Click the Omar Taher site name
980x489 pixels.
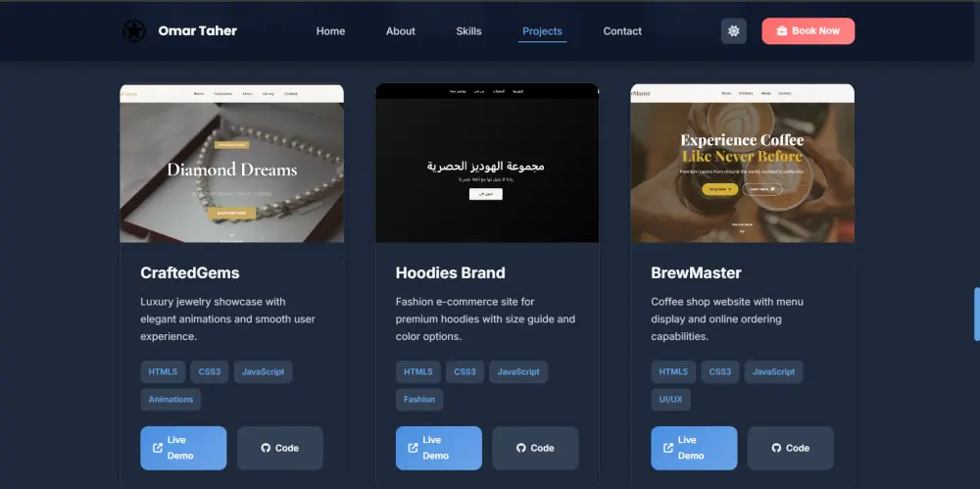198,30
